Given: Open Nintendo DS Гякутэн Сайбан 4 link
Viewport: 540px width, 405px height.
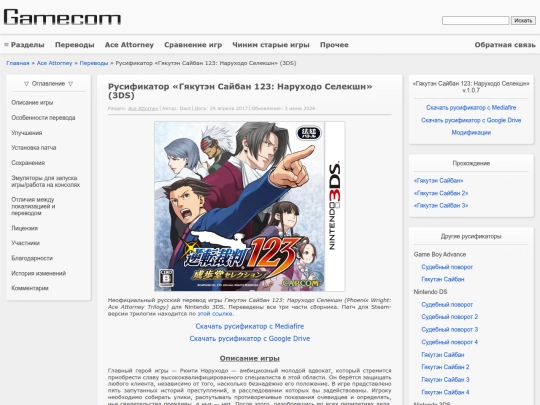Looking at the screenshot, I should pos(445,392).
